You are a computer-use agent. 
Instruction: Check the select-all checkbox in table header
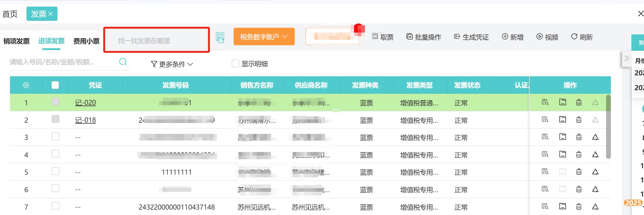[55, 85]
